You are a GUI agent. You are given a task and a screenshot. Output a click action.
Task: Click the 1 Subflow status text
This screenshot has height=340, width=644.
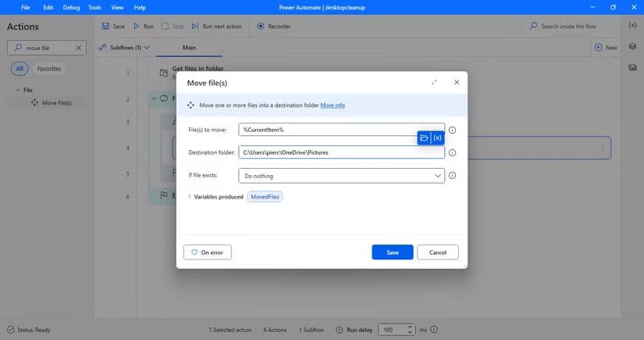[x=311, y=330]
